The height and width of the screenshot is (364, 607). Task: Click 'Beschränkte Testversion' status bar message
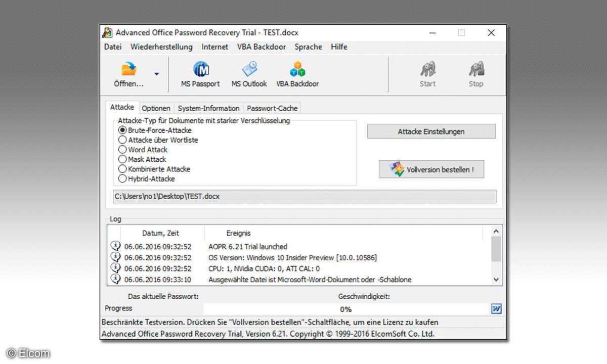pyautogui.click(x=270, y=322)
